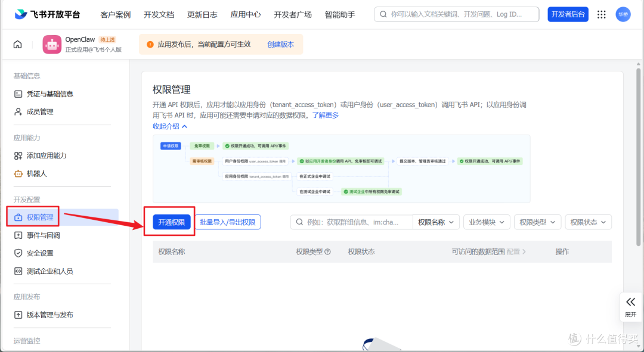Click the permission flow diagram image
This screenshot has height=352, width=644.
341,169
